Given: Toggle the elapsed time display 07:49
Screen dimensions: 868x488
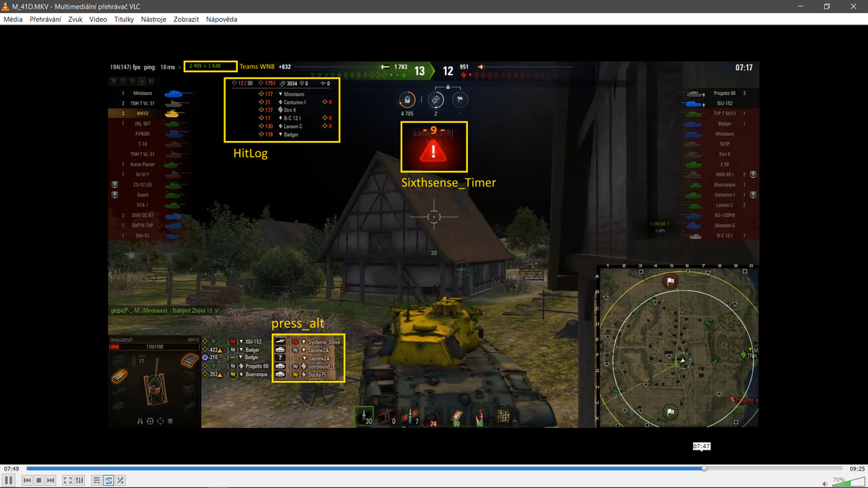Looking at the screenshot, I should pyautogui.click(x=11, y=468).
